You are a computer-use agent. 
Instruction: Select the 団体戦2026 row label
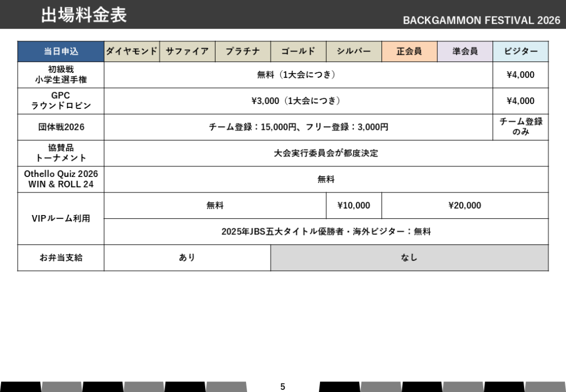click(61, 127)
